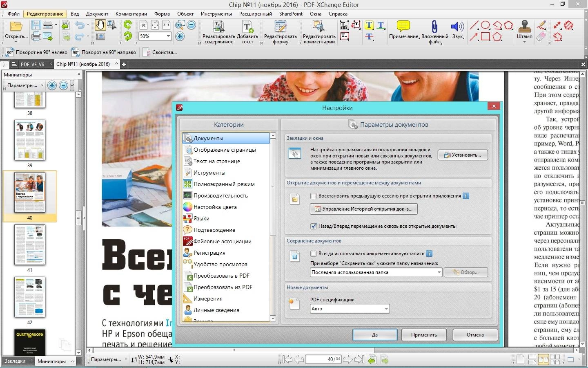Select the Hand tool
This screenshot has height=368, width=588.
(x=100, y=25)
